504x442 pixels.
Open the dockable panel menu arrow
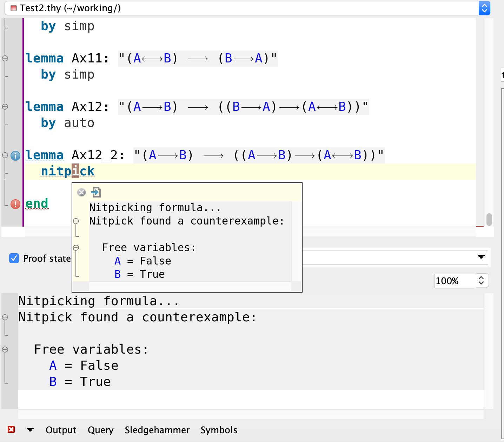pos(30,430)
